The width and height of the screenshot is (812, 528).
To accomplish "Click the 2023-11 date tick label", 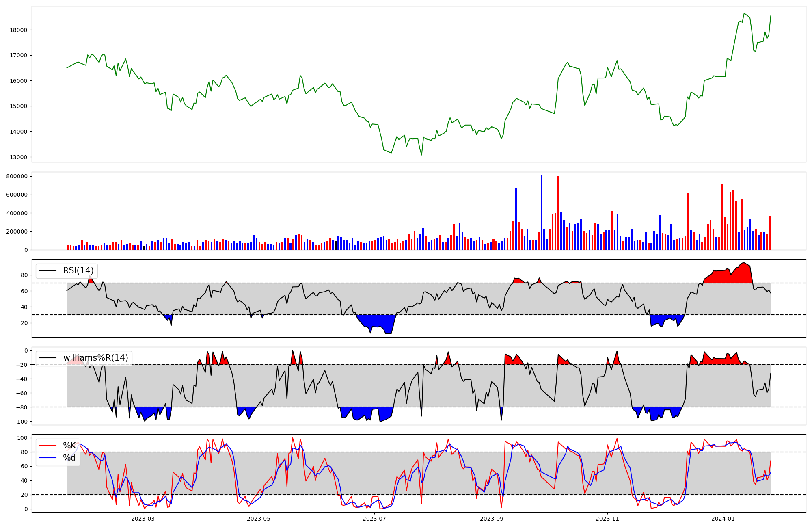I will point(607,519).
